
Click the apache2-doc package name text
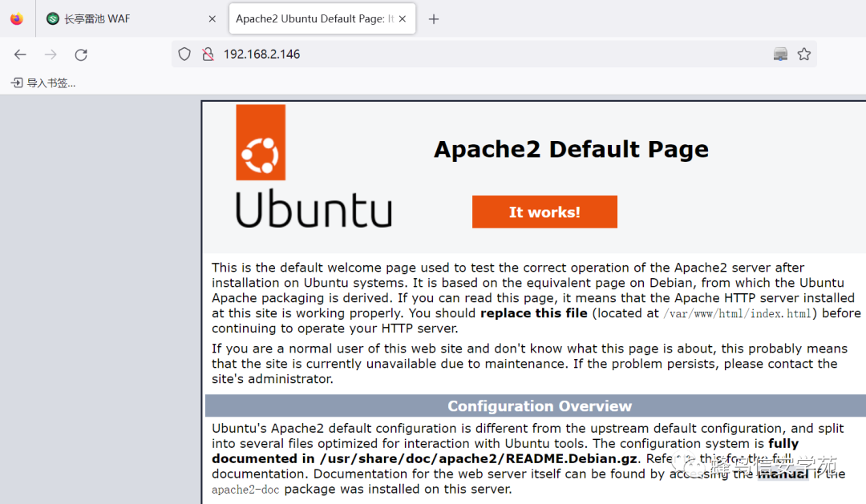click(x=245, y=489)
